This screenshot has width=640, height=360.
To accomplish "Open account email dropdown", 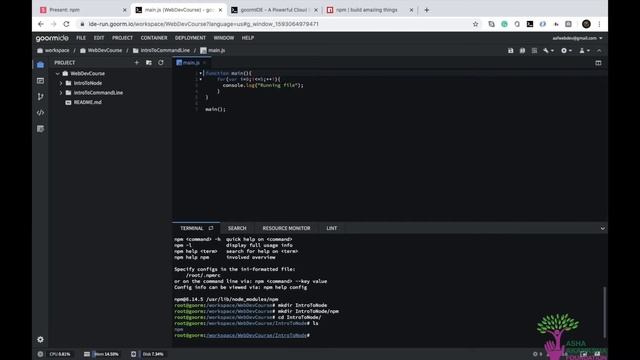I will coord(577,38).
